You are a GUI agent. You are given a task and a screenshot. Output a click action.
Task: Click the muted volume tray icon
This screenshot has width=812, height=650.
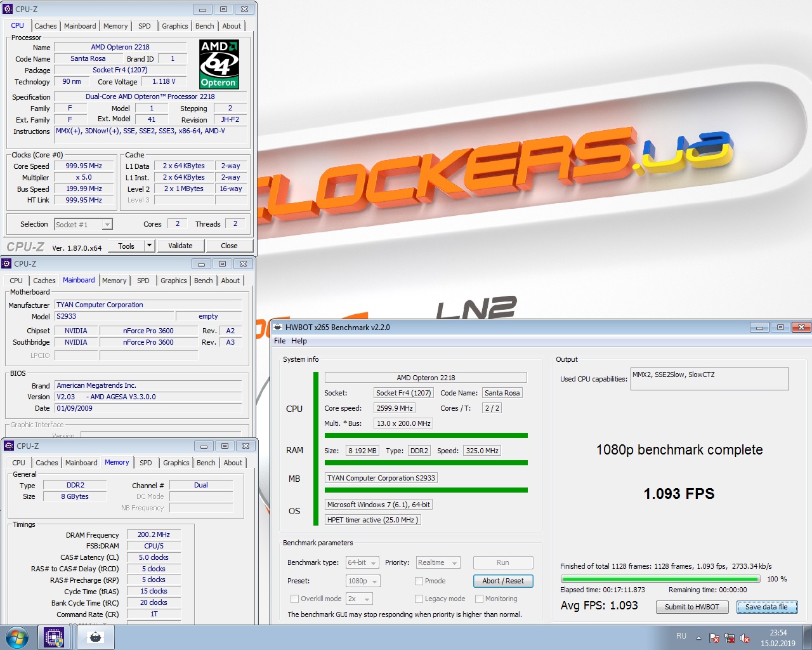point(745,638)
